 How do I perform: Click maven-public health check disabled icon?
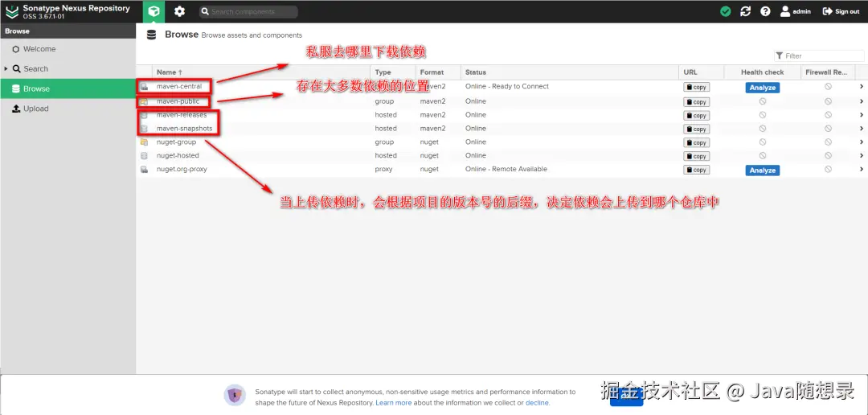(762, 101)
